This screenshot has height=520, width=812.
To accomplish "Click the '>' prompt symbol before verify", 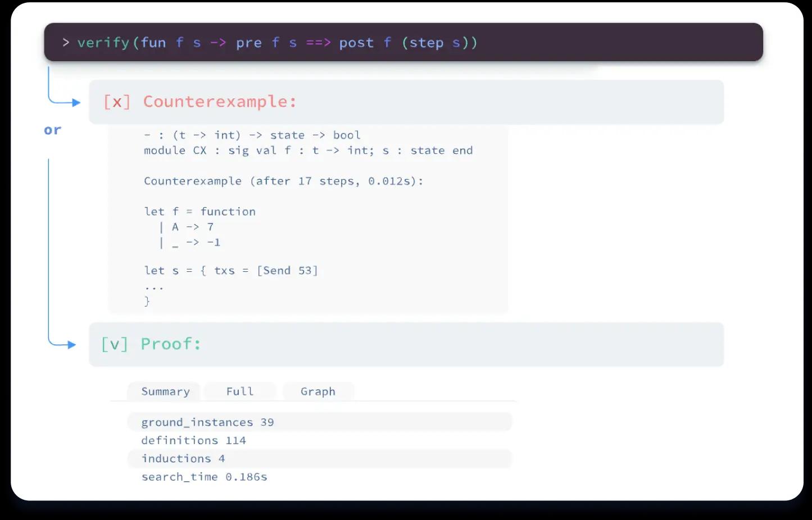I will [x=66, y=43].
